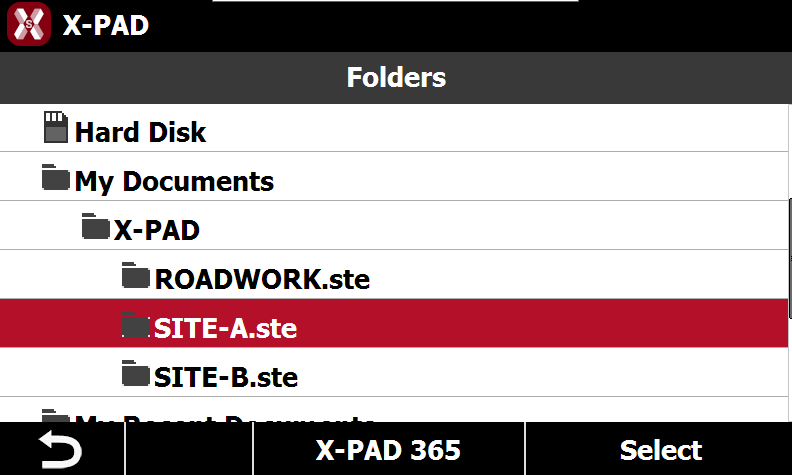Open the partially visible My Recent Documents folder
The height and width of the screenshot is (475, 792).
coord(394,410)
